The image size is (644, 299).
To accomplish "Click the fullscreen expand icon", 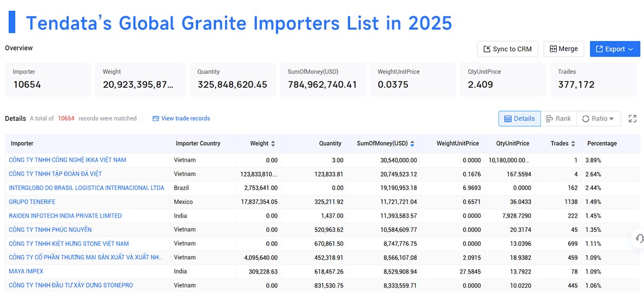I will [633, 119].
